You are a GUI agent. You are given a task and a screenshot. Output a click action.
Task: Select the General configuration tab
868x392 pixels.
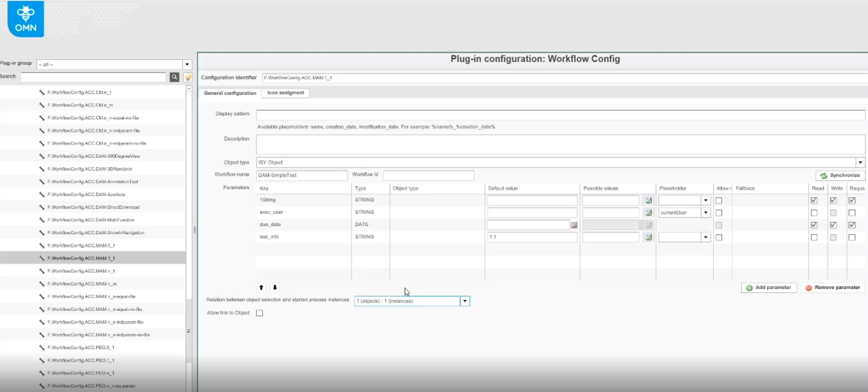coord(230,93)
